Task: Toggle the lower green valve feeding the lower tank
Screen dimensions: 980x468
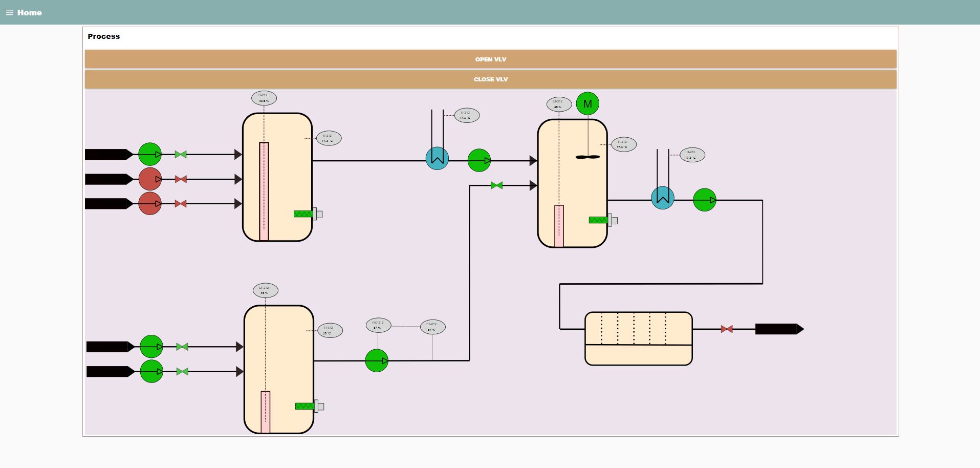Action: [182, 372]
